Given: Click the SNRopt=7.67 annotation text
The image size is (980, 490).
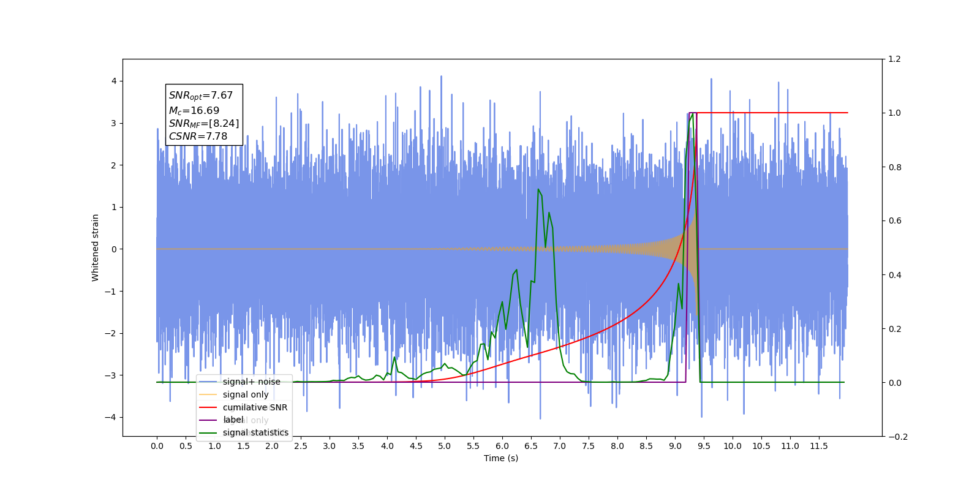Looking at the screenshot, I should pos(201,96).
